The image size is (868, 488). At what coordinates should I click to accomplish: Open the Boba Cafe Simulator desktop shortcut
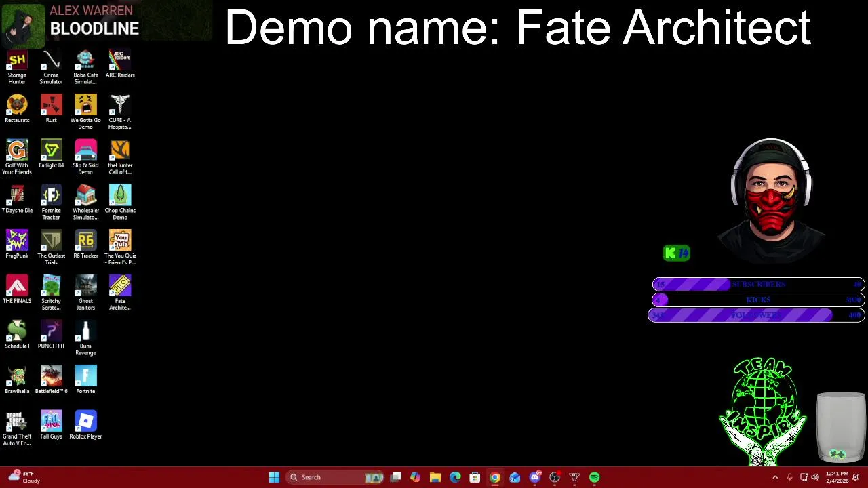pos(85,67)
